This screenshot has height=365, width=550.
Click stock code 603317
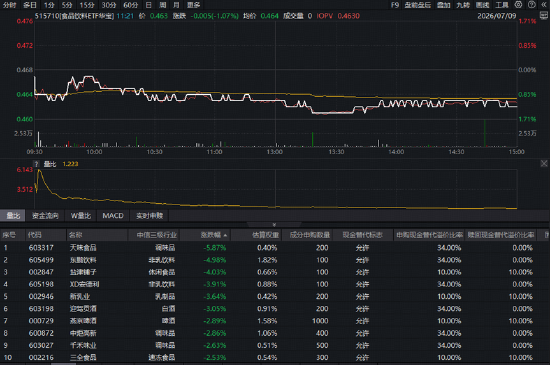coord(41,248)
